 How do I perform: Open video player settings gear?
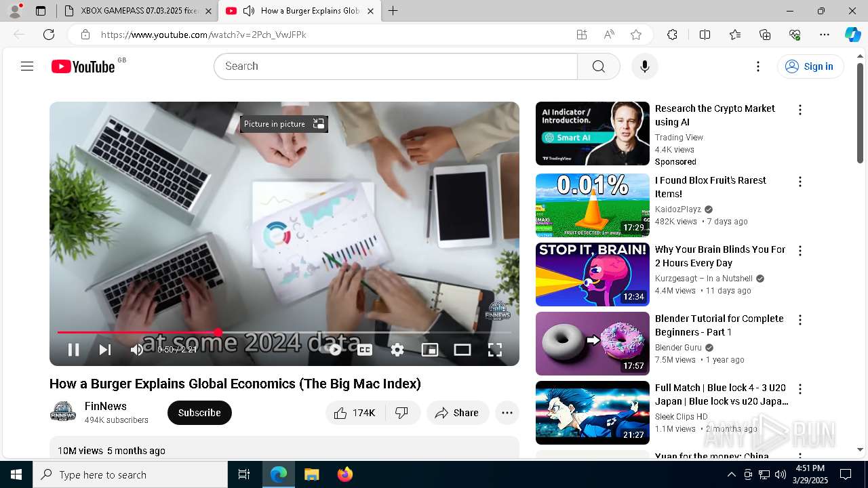[397, 350]
